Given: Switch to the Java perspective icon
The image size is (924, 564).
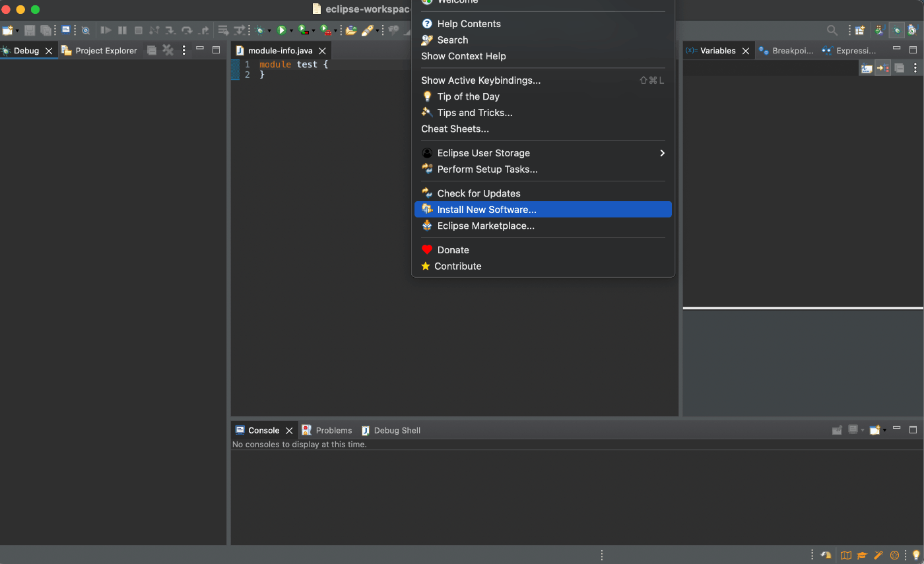Looking at the screenshot, I should tap(878, 30).
